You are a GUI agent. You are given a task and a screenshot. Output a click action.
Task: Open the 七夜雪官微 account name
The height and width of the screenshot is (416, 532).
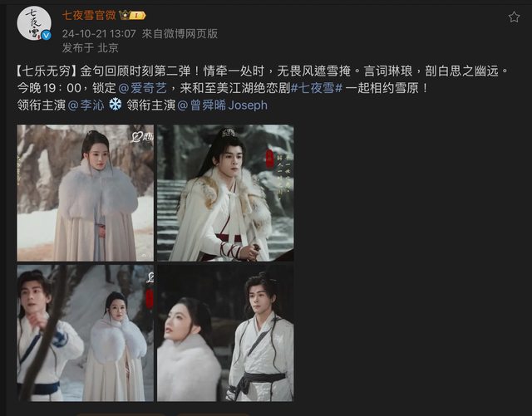click(89, 15)
